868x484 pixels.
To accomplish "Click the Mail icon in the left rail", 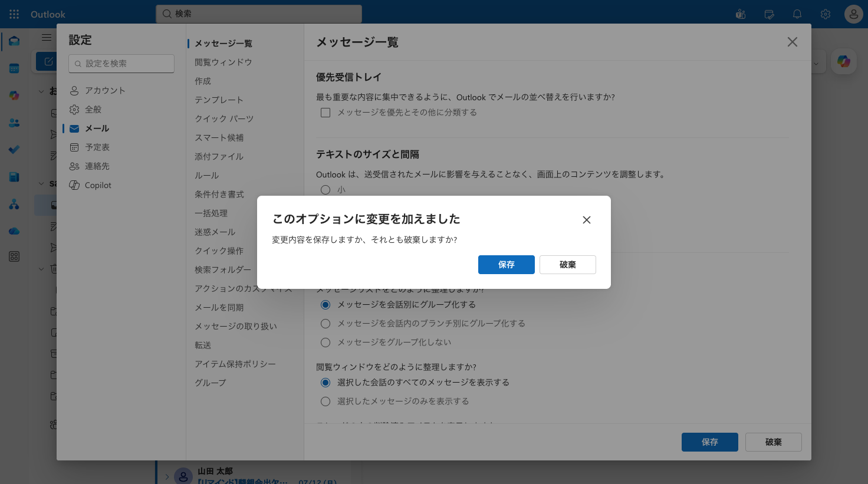I will (14, 41).
